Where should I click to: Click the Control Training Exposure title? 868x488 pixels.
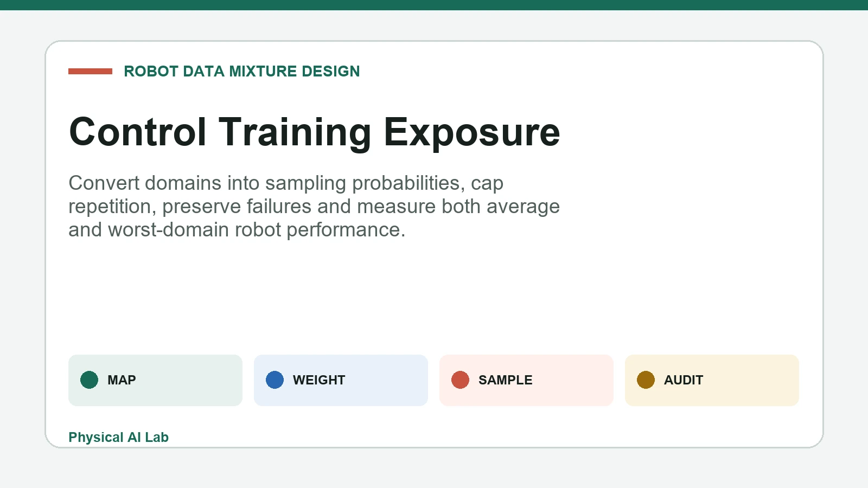(315, 132)
